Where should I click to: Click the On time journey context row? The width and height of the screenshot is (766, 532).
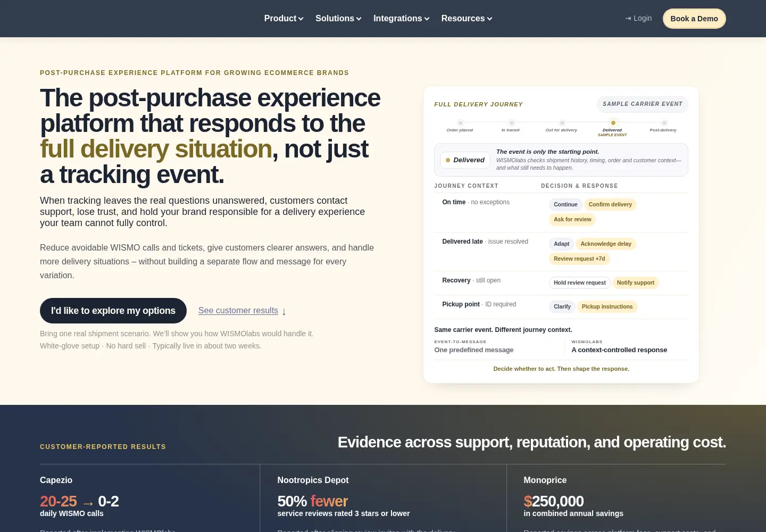pos(561,212)
